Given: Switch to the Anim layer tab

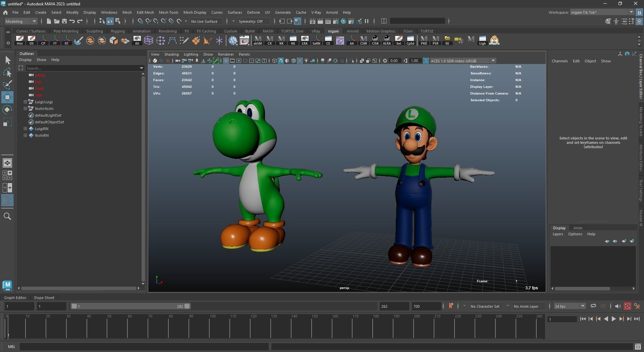Looking at the screenshot, I should click(578, 228).
